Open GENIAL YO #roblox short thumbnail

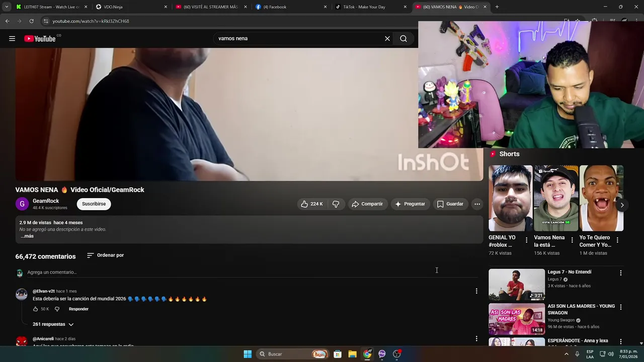tap(510, 198)
